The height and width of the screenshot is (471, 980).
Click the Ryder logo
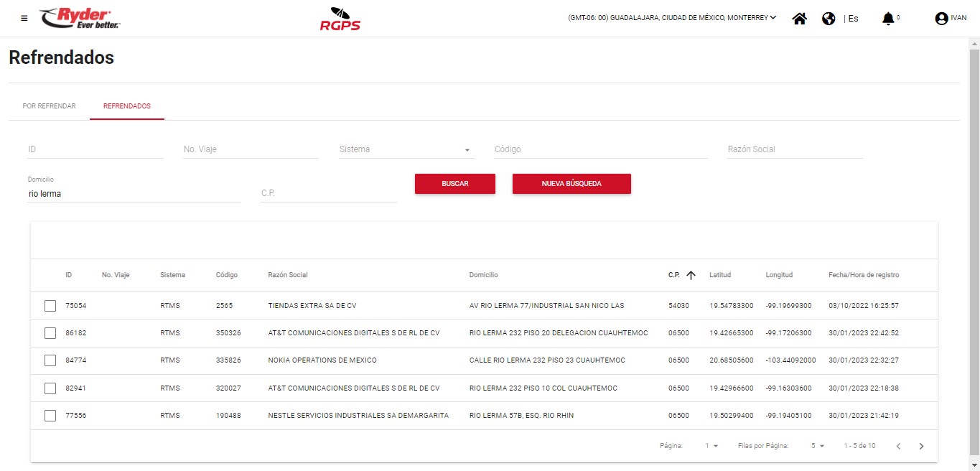pos(80,18)
